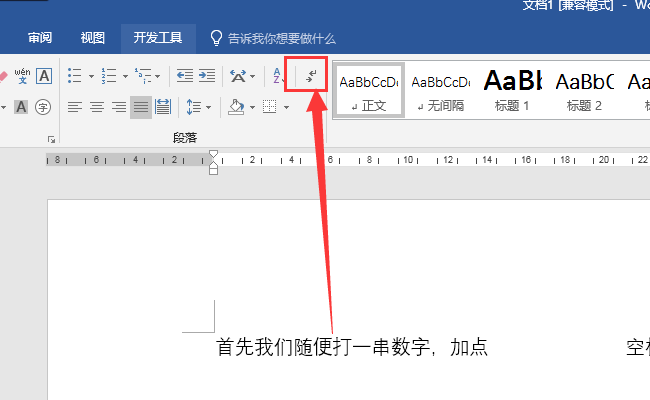The image size is (650, 400).
Task: Toggle character shading A icon
Action: click(x=21, y=107)
